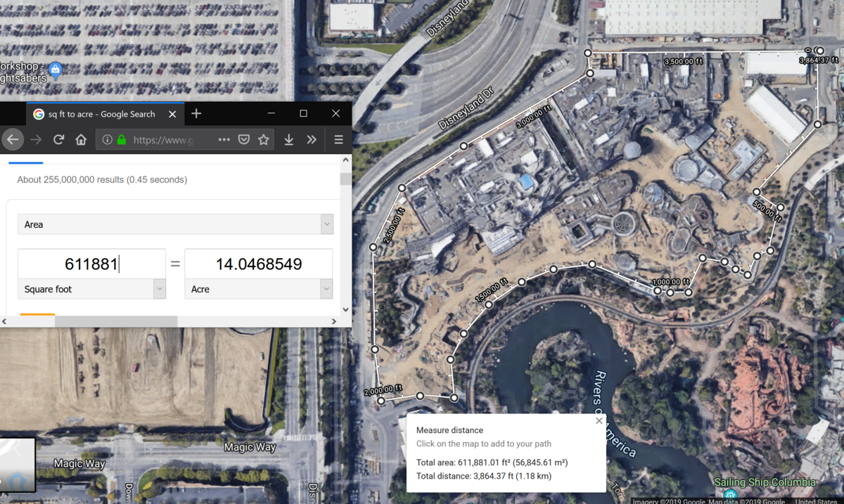The height and width of the screenshot is (504, 844).
Task: Click the 611881 square foot input field
Action: pos(91,264)
